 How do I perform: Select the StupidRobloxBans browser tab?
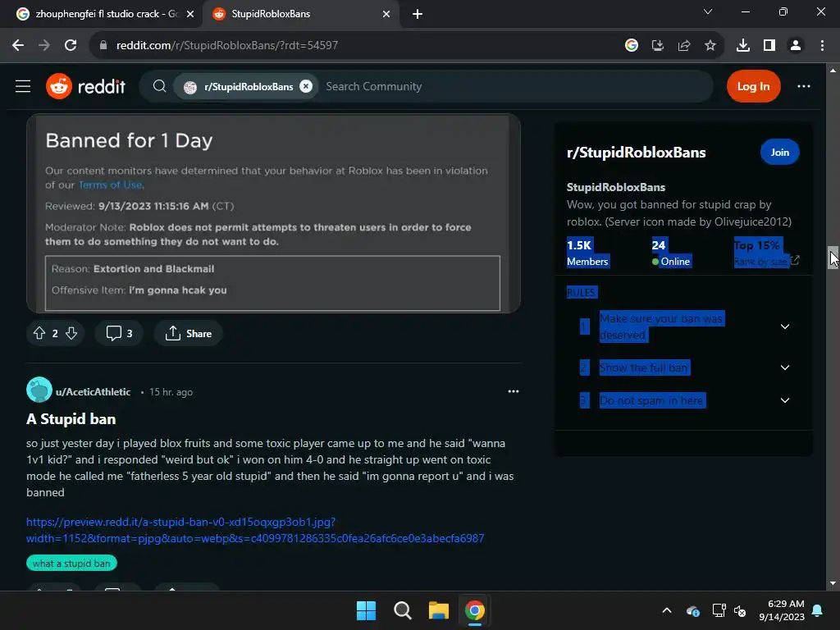(271, 14)
